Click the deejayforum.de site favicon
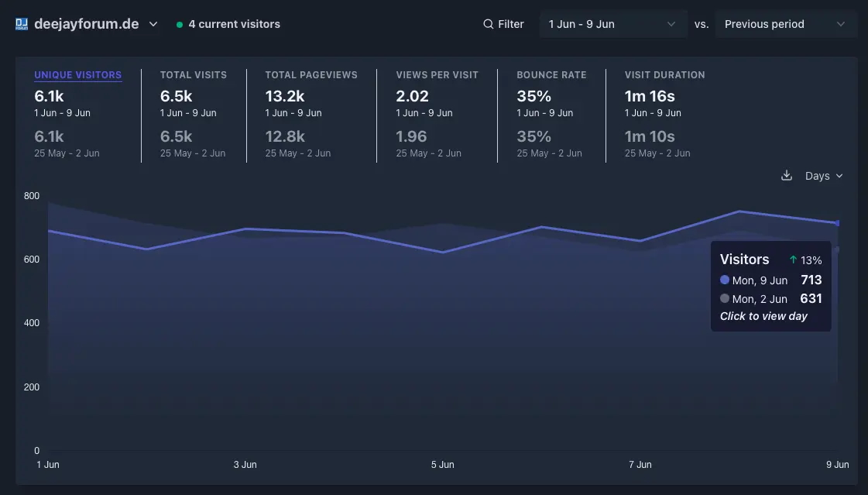This screenshot has width=868, height=495. (x=22, y=24)
